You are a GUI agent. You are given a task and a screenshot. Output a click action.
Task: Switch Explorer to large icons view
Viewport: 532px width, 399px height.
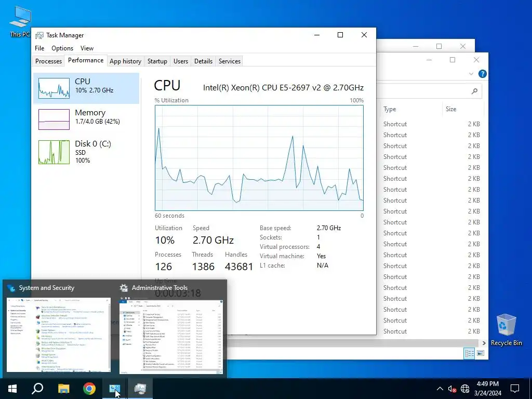pos(481,353)
